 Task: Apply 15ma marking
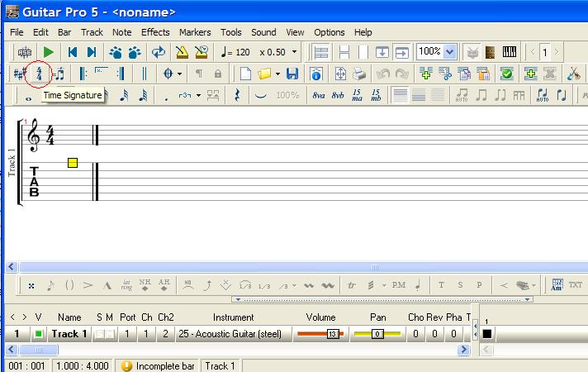coord(357,95)
